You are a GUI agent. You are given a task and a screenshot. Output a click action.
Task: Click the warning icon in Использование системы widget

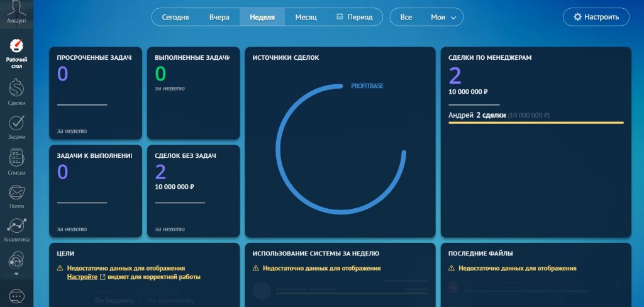256,269
